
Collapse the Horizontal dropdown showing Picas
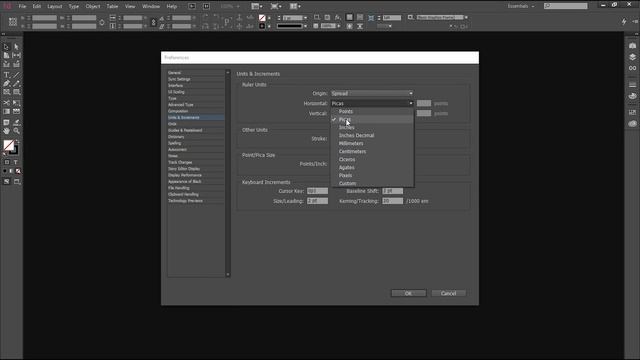tap(372, 103)
